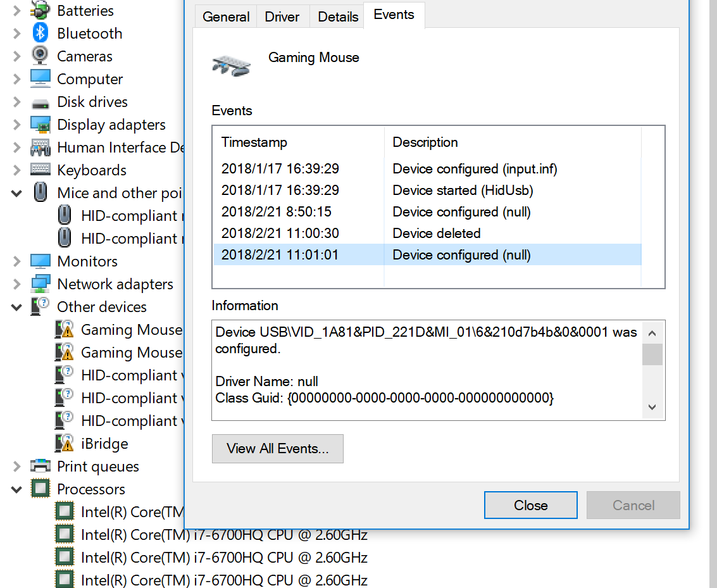Select the Monitors tree item
717x588 pixels.
pos(87,261)
